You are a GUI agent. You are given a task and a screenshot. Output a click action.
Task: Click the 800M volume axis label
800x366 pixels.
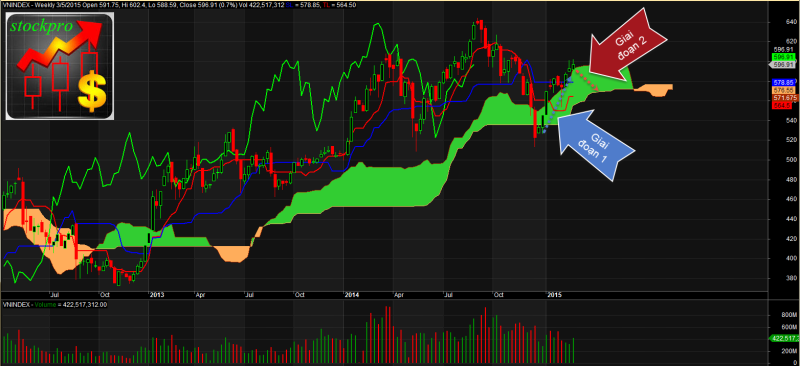pyautogui.click(x=781, y=316)
